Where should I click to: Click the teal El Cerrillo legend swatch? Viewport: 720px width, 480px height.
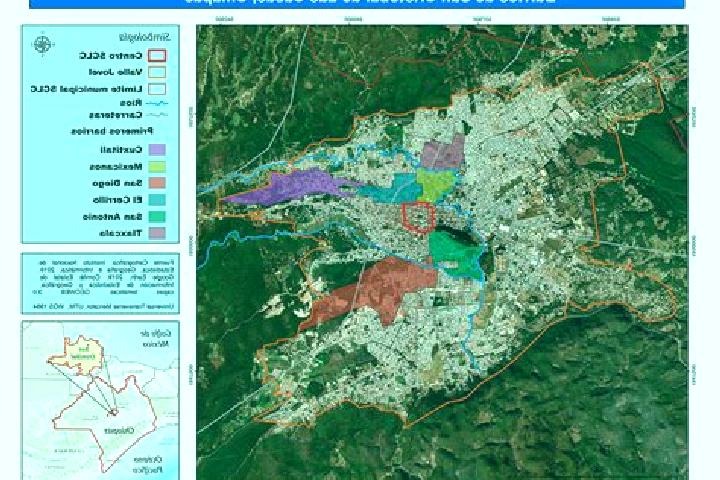click(157, 199)
